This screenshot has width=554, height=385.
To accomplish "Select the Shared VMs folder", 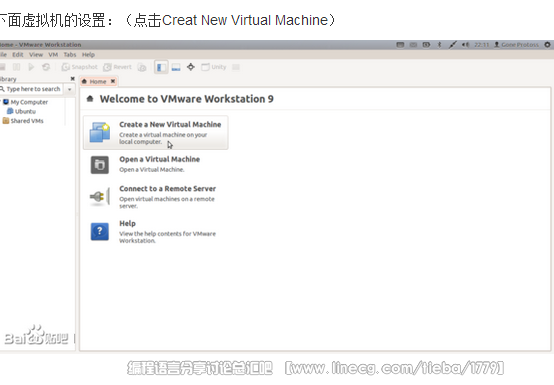I will pos(23,121).
